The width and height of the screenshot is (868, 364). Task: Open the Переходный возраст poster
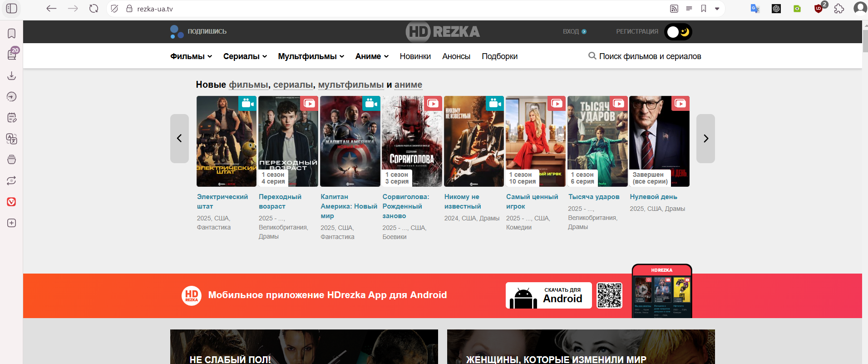288,141
